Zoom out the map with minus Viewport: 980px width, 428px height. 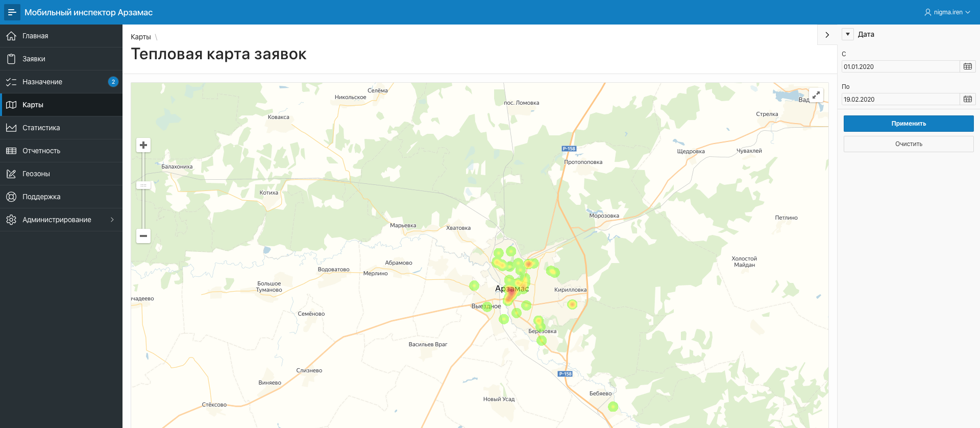pyautogui.click(x=143, y=236)
